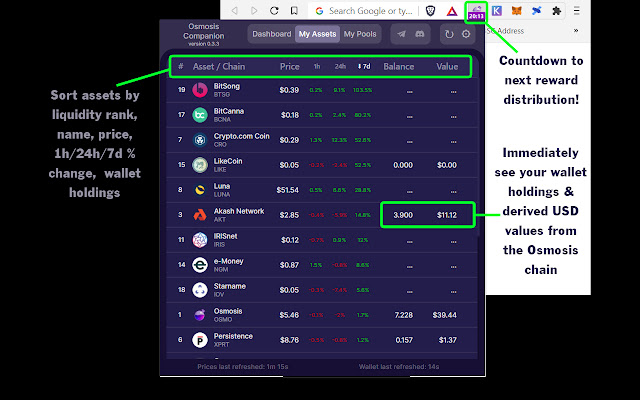This screenshot has width=640, height=400.
Task: Click the Crypto.com Coin logo
Action: point(200,140)
